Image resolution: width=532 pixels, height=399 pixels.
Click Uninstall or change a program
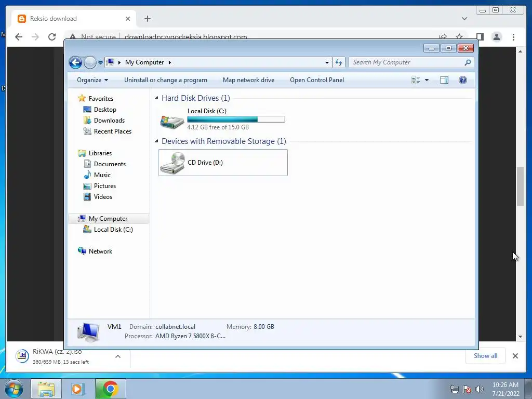click(x=166, y=80)
